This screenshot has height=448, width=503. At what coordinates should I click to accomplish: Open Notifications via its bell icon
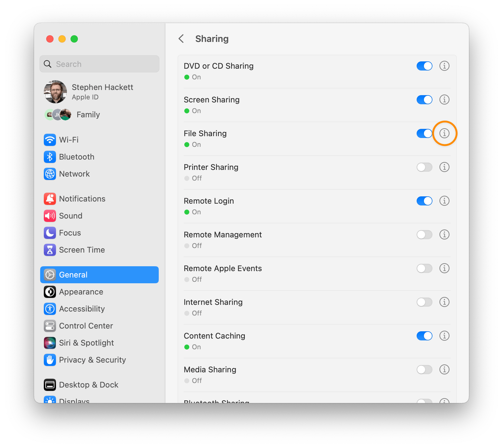click(50, 198)
